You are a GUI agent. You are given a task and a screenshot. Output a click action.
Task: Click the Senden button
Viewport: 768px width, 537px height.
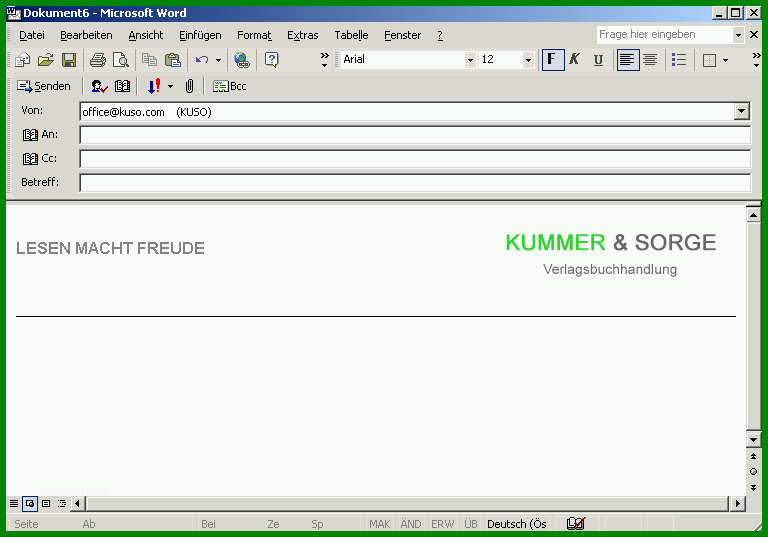click(44, 87)
